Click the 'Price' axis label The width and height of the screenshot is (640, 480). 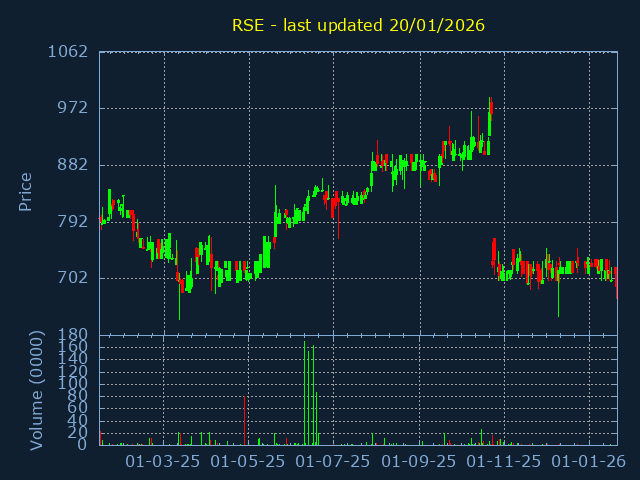pyautogui.click(x=26, y=191)
